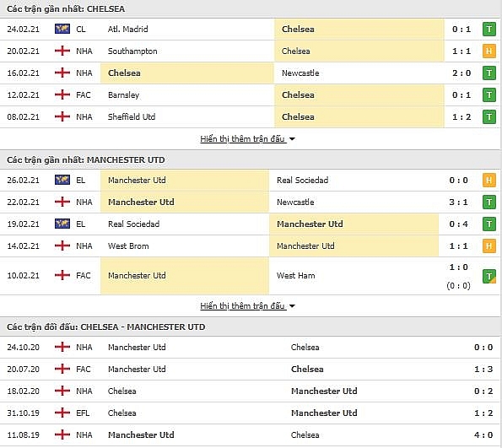The height and width of the screenshot is (448, 502).
Task: Select Sheffield Utd team name
Action: pyautogui.click(x=132, y=117)
